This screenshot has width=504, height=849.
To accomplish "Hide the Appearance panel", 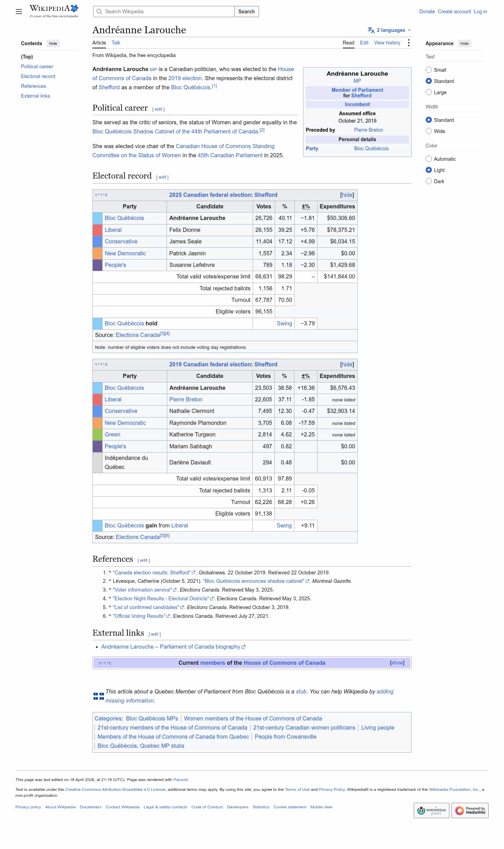I will click(x=464, y=43).
